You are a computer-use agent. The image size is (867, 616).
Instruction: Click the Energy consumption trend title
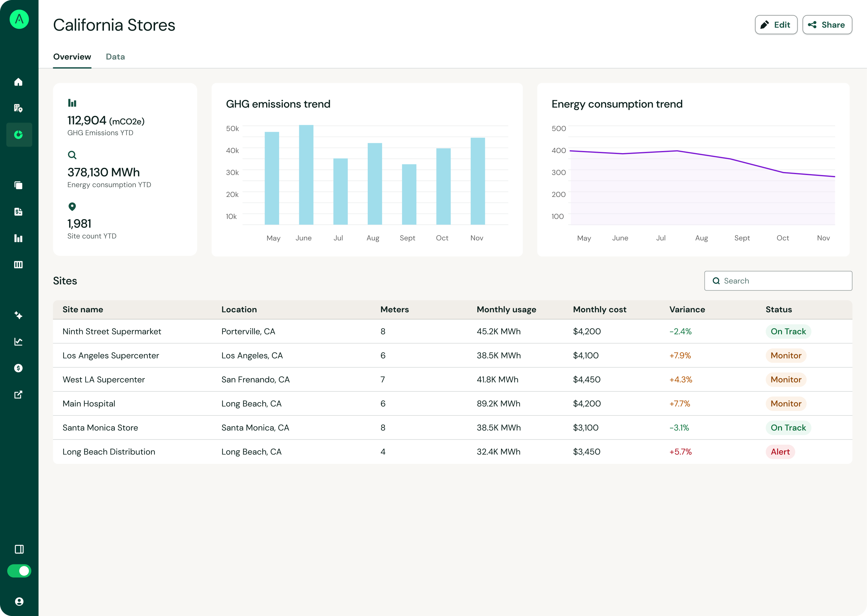[617, 104]
